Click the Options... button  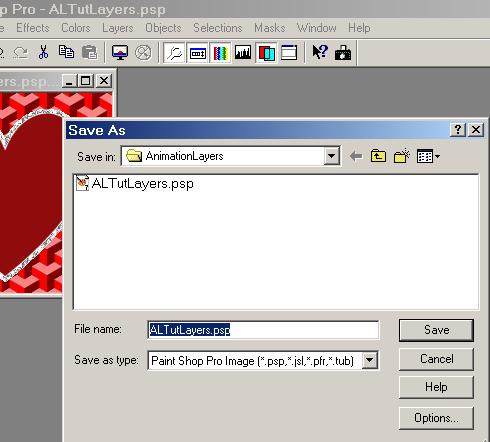(436, 418)
